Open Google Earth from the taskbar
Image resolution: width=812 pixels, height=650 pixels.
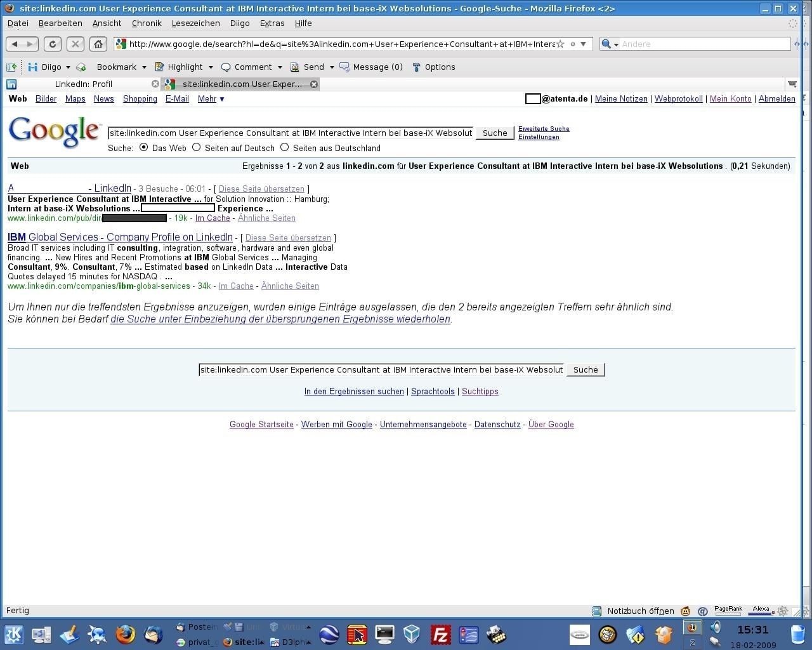pos(329,634)
